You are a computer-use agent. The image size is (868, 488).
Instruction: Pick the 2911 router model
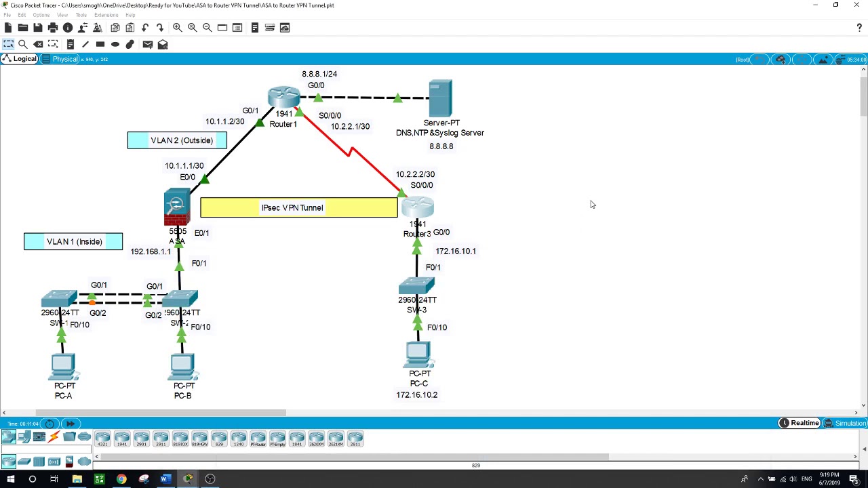pyautogui.click(x=161, y=439)
